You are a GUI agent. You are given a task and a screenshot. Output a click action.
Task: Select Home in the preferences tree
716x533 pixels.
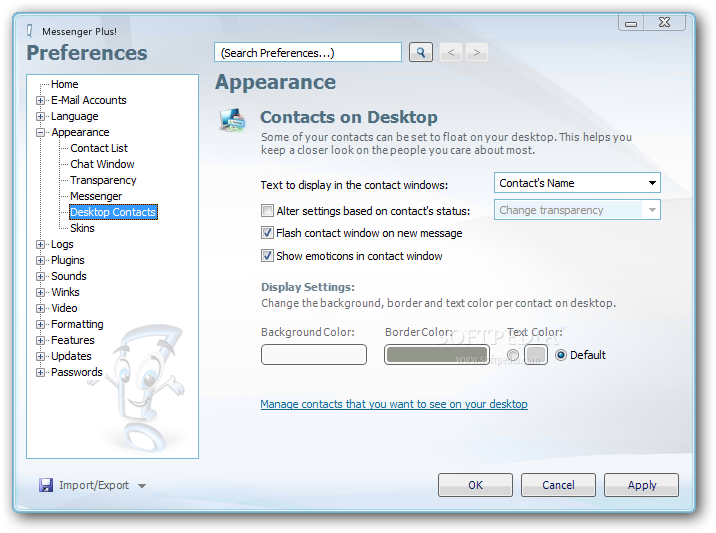pyautogui.click(x=64, y=84)
